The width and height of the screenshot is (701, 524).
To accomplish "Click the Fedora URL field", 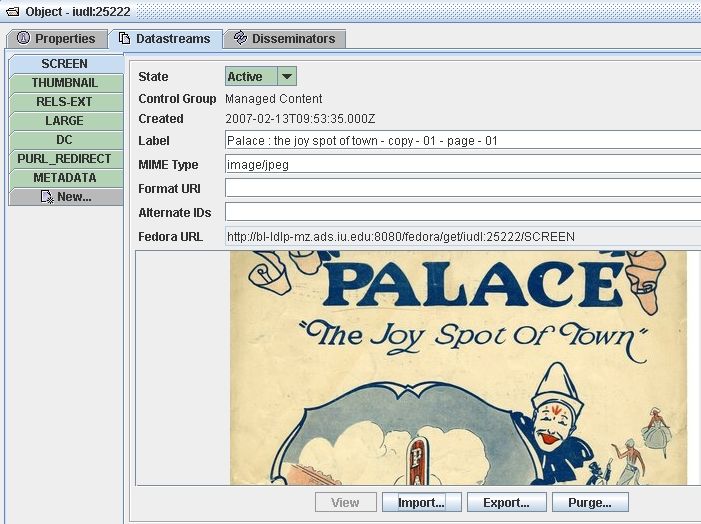I will [463, 237].
